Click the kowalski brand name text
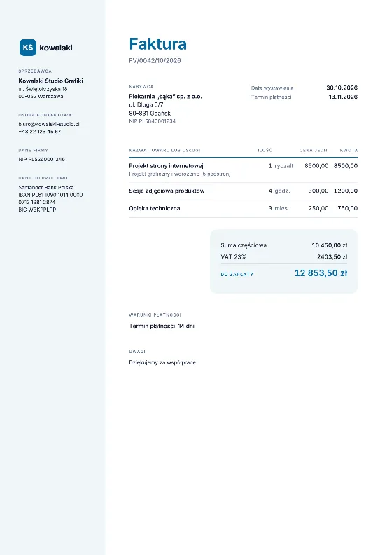Viewport: 392px width, 555px height. (x=56, y=48)
